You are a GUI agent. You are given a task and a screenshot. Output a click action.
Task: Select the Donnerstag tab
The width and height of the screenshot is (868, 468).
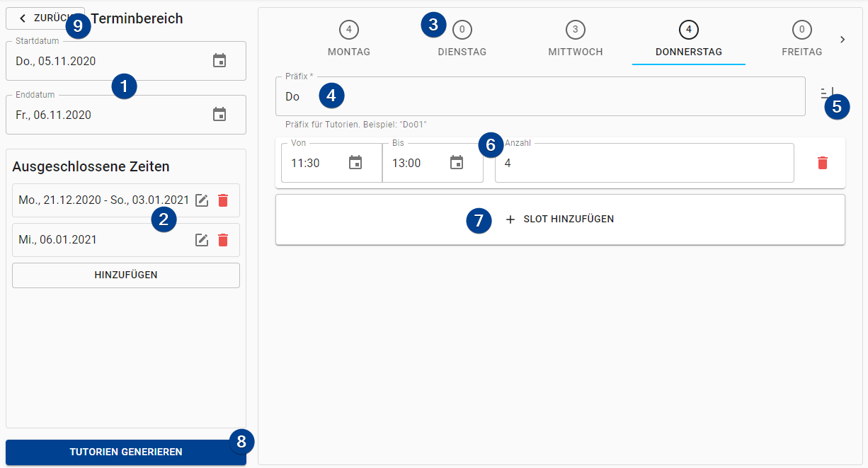click(689, 40)
